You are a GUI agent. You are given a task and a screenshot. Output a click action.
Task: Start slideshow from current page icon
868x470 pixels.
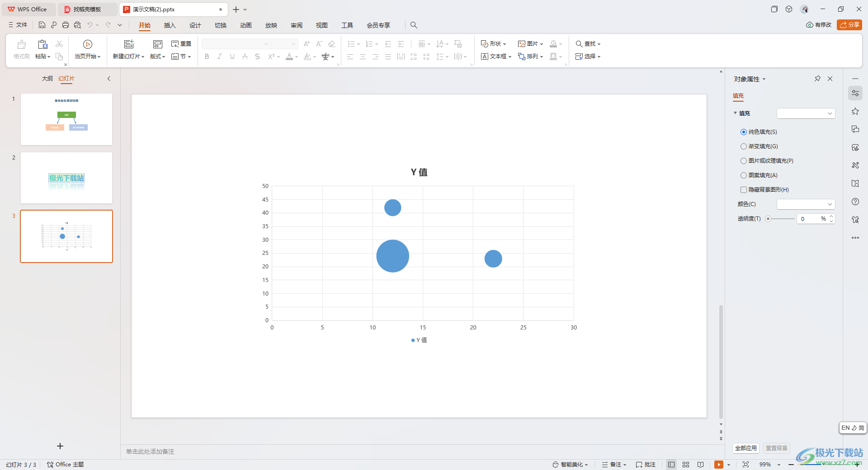coord(88,44)
